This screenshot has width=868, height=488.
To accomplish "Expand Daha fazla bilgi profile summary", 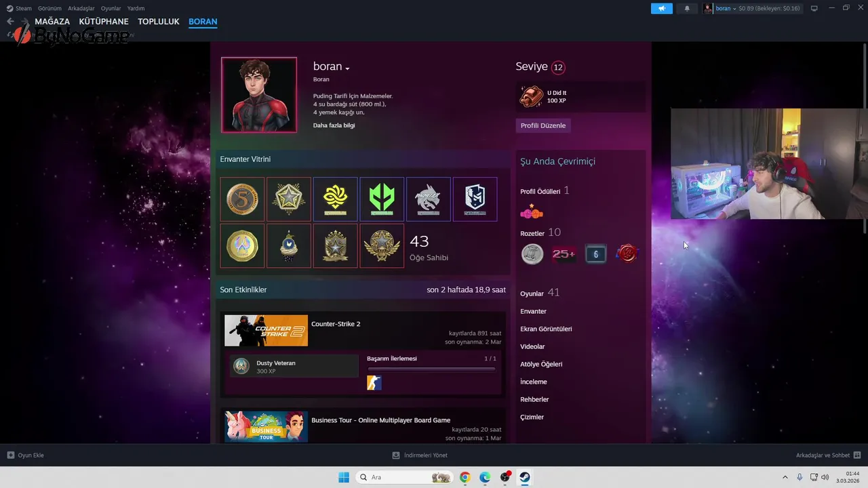I will [x=334, y=125].
